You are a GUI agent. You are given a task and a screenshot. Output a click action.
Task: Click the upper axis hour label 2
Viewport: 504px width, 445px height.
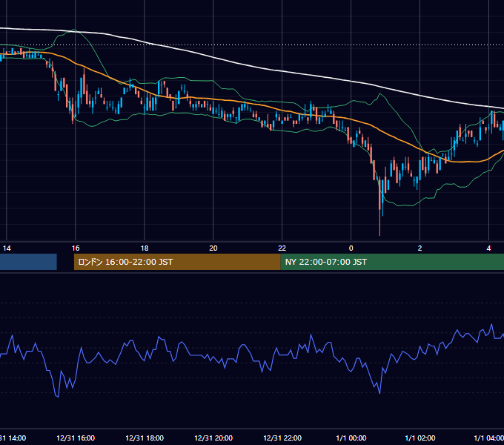420,248
